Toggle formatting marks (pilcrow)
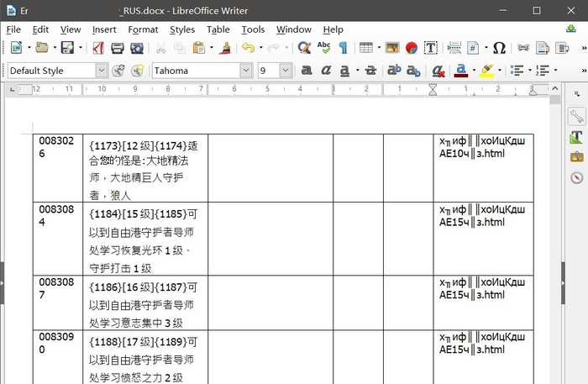588x384 pixels. coord(343,48)
